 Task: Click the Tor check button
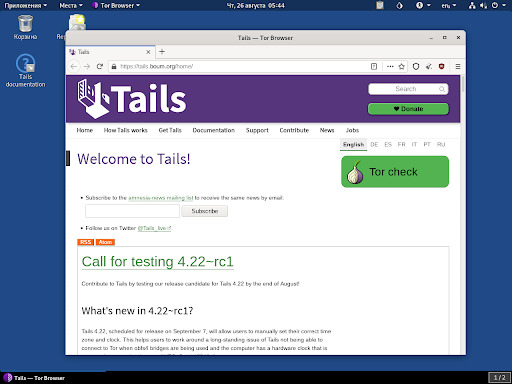pyautogui.click(x=395, y=172)
